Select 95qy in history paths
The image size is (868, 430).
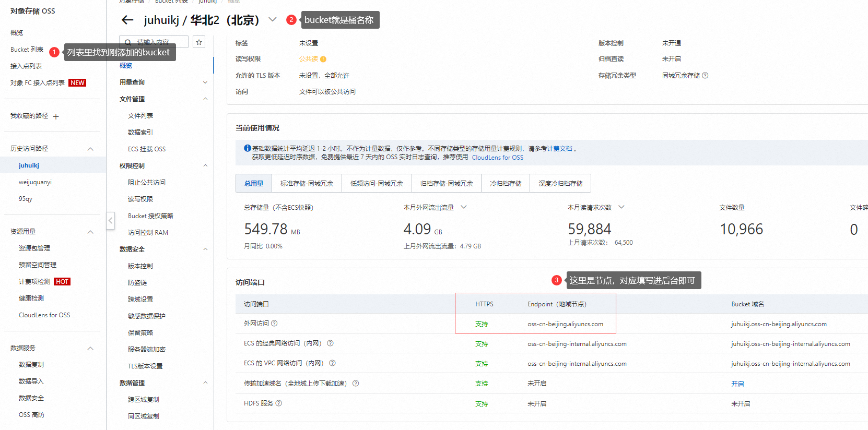pyautogui.click(x=26, y=199)
